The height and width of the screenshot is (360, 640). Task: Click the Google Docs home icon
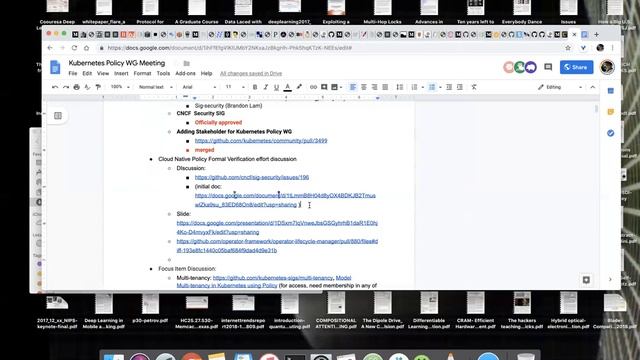(x=55, y=67)
